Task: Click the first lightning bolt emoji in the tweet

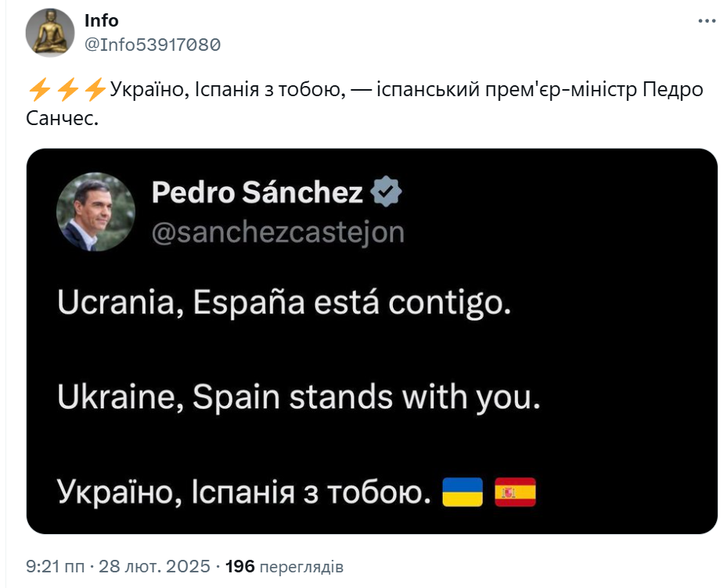Action: 39,90
